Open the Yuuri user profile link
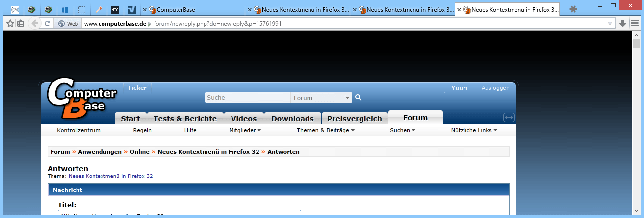The height and width of the screenshot is (218, 644). tap(460, 88)
